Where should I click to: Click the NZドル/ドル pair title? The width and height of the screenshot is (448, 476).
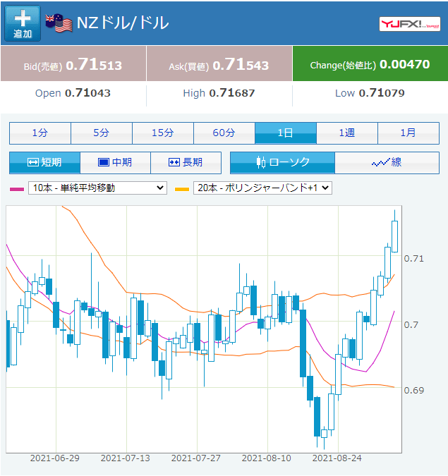(123, 23)
